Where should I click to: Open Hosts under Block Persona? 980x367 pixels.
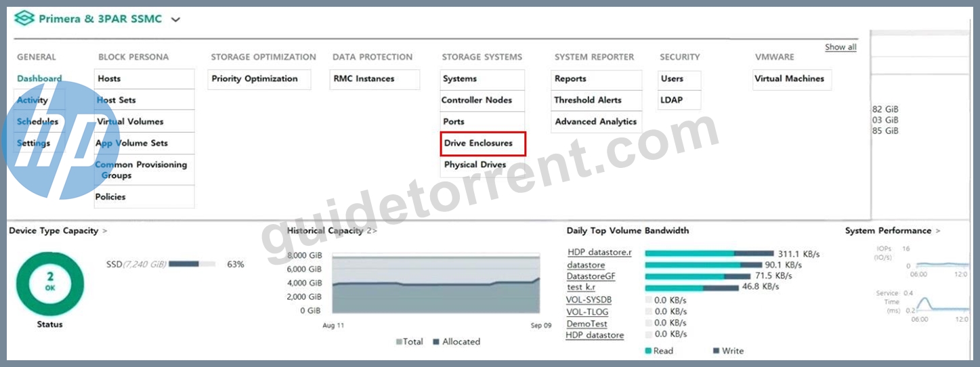tap(144, 79)
